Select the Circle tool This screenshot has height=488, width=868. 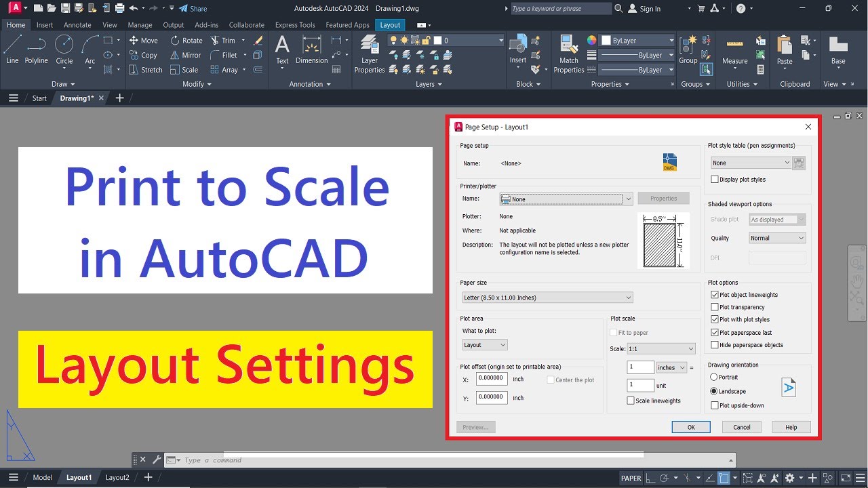pyautogui.click(x=64, y=50)
